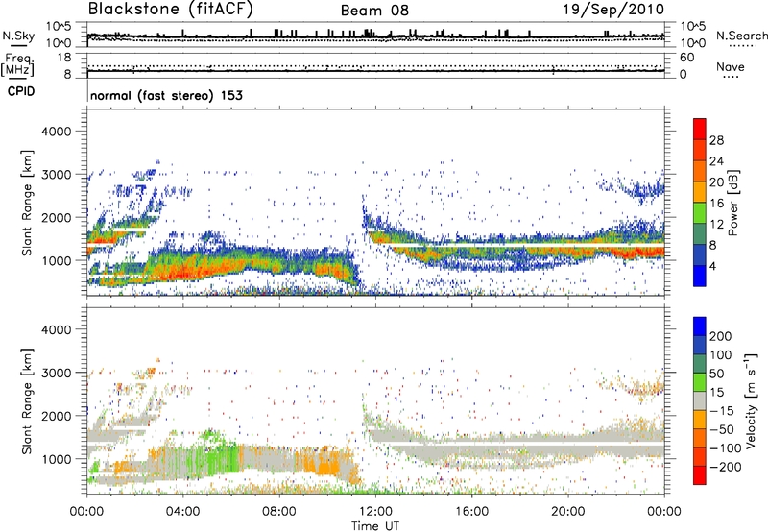The image size is (768, 532).
Task: Click the red top segment of Power color bar
Action: click(x=700, y=130)
